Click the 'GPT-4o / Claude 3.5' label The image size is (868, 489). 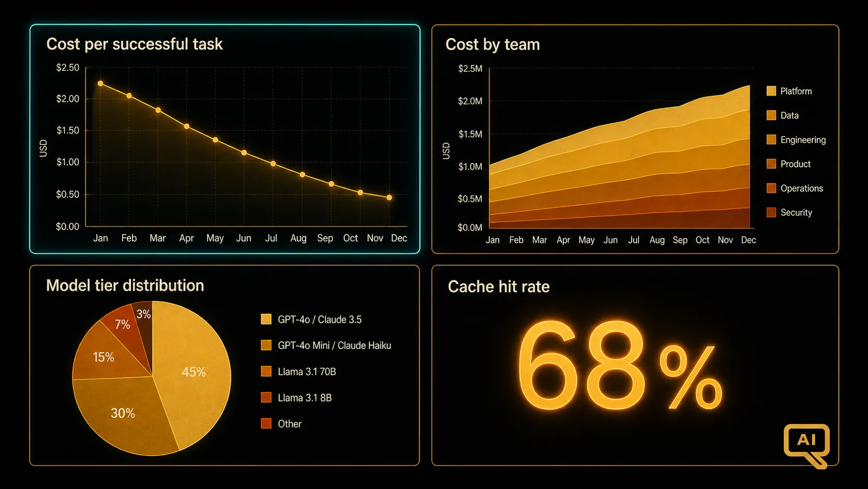pyautogui.click(x=320, y=320)
